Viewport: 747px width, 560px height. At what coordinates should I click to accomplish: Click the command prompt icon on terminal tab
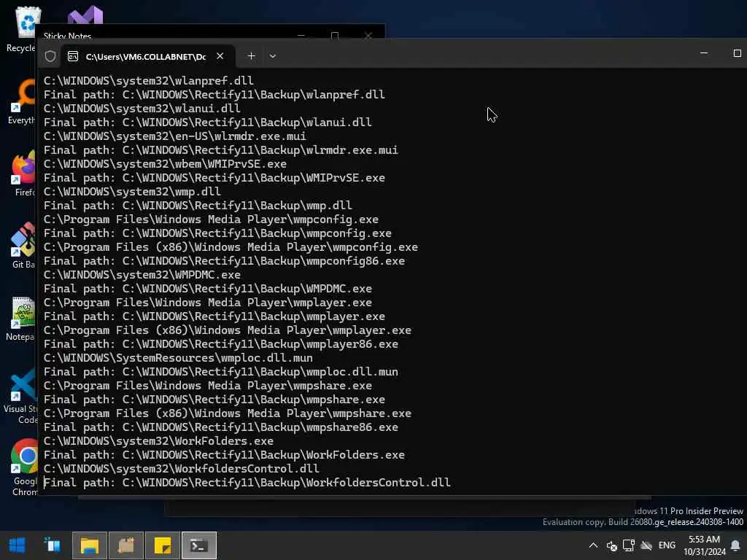(x=73, y=57)
